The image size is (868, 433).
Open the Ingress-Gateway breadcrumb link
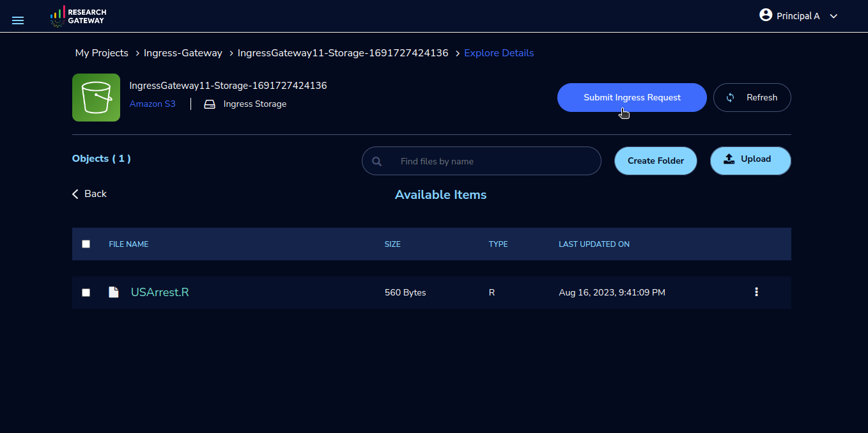183,53
